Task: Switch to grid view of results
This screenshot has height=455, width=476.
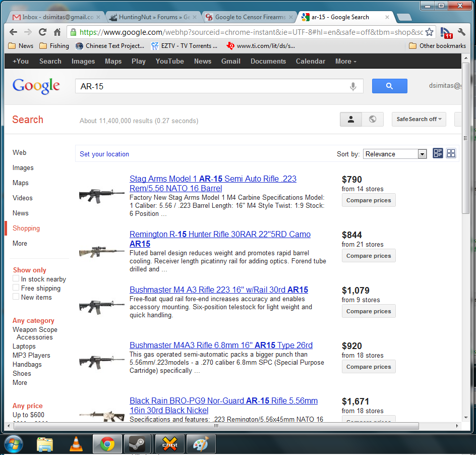Action: point(451,153)
